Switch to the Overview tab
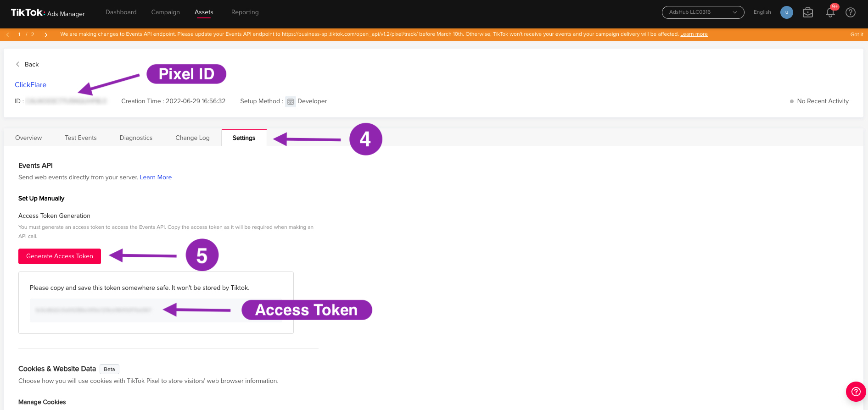The image size is (868, 410). [x=28, y=138]
